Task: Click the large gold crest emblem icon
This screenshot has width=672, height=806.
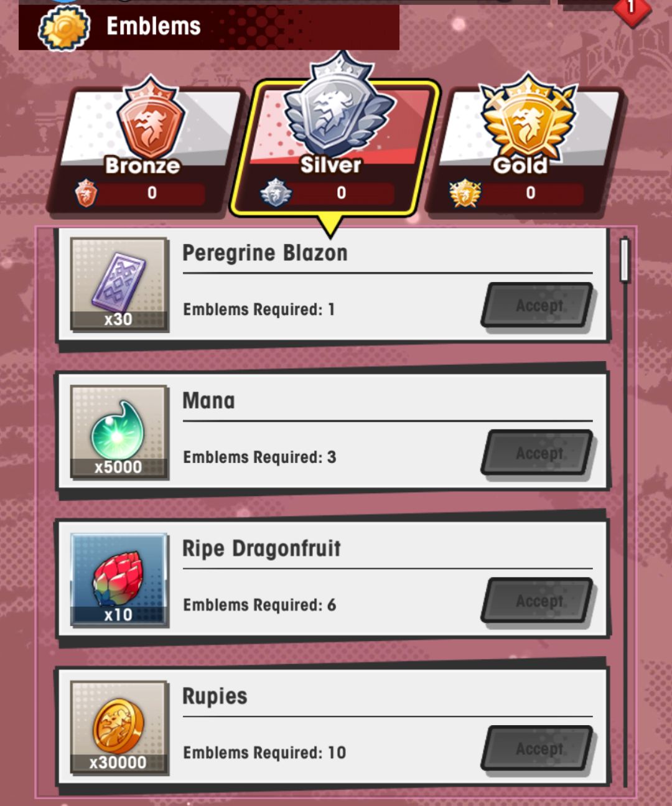Action: 528,116
